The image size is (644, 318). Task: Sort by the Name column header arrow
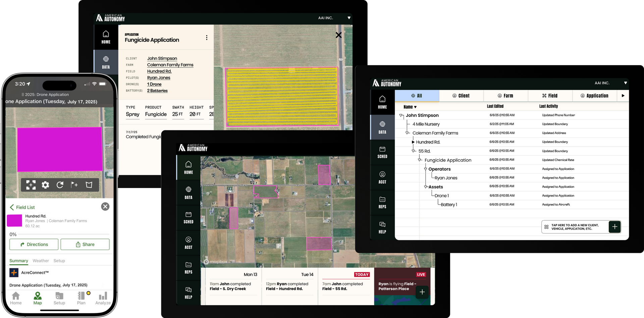415,107
